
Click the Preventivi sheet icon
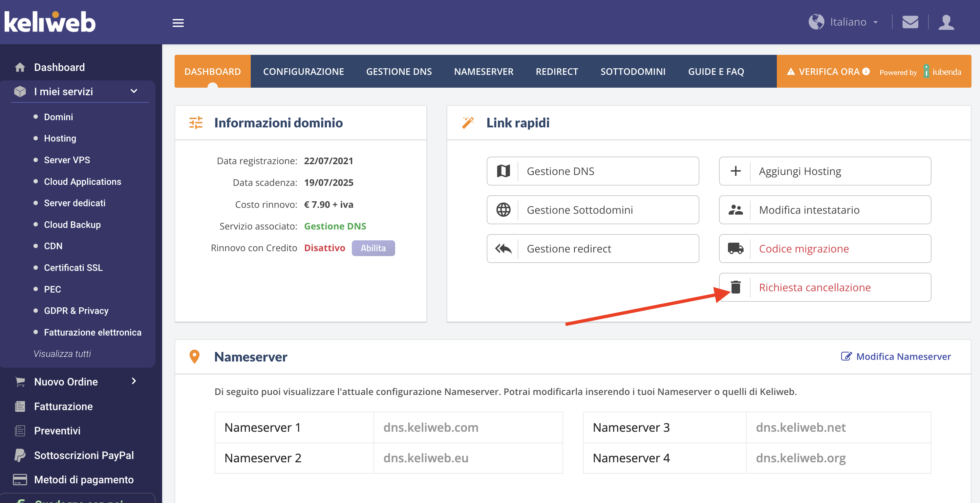[x=20, y=431]
